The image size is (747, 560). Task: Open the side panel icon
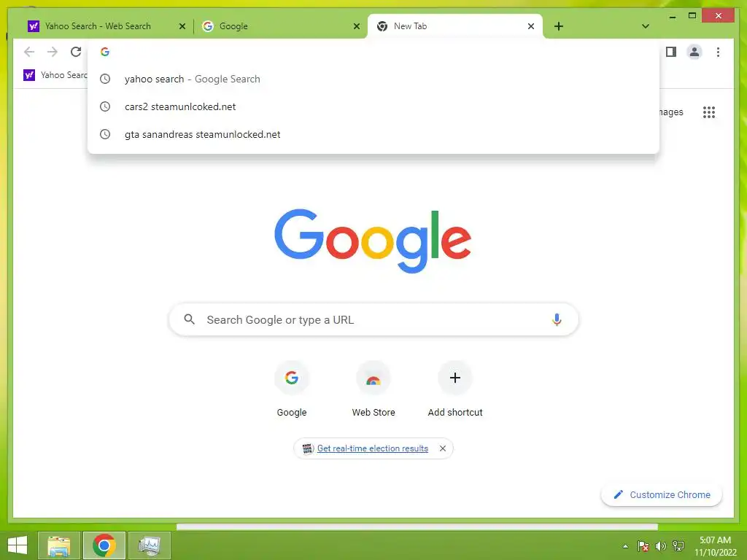pyautogui.click(x=671, y=52)
